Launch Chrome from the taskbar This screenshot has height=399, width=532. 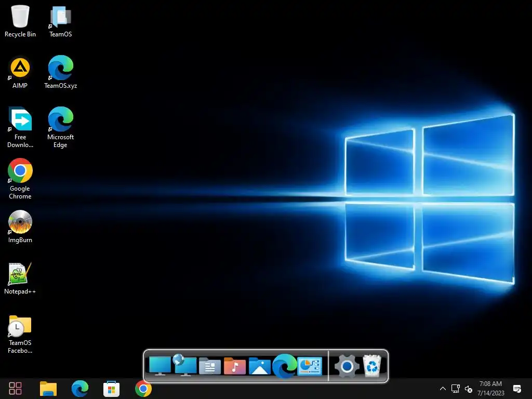pos(143,389)
